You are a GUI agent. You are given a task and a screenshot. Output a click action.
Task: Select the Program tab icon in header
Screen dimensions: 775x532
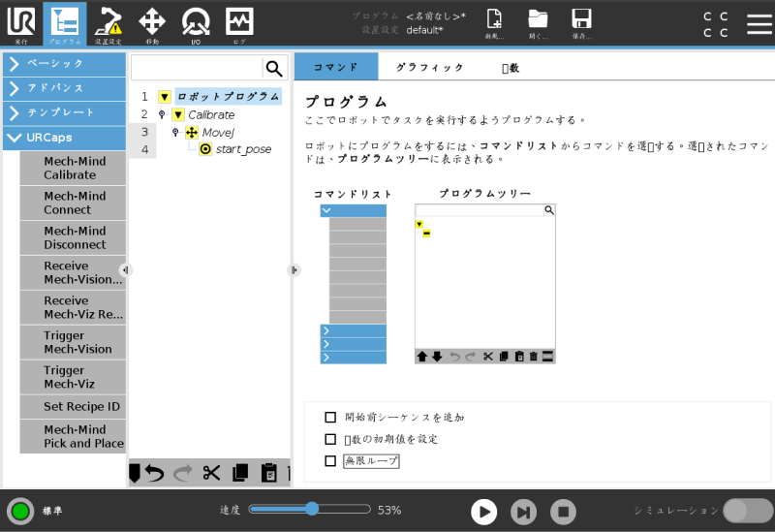[65, 23]
